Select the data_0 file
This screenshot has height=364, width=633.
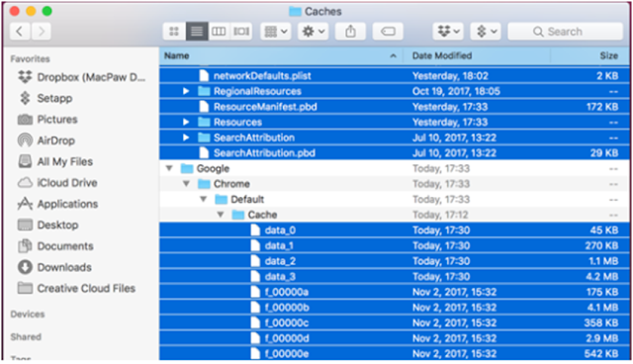point(395,230)
